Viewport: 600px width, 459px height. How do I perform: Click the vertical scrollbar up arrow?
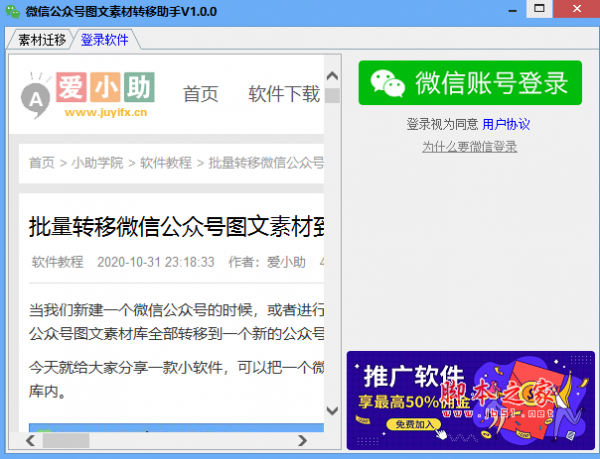coord(332,76)
